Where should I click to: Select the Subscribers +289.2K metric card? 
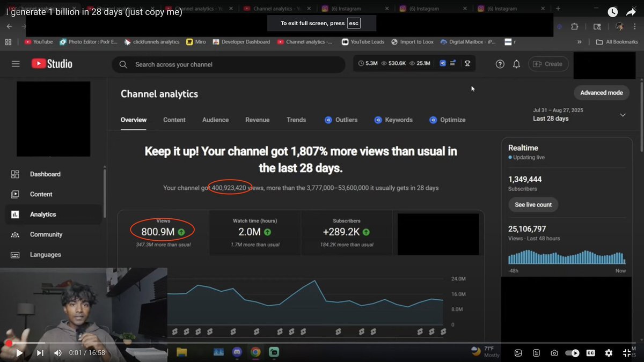pos(347,233)
